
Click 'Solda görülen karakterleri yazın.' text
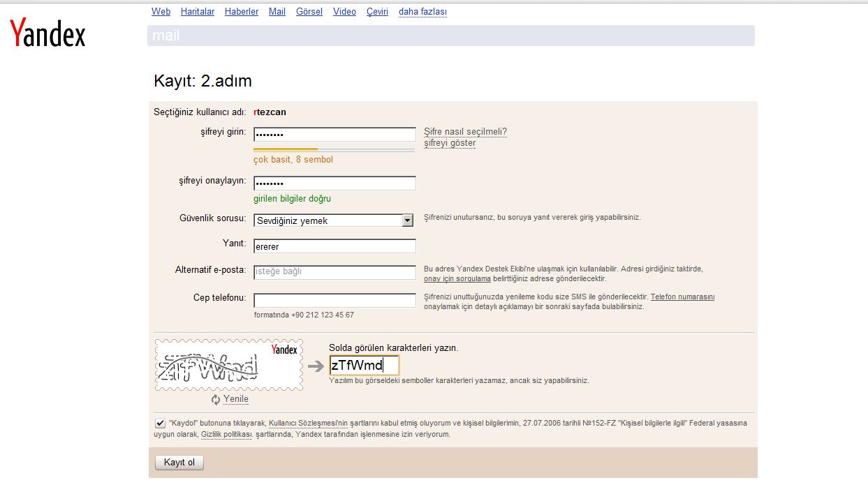394,347
